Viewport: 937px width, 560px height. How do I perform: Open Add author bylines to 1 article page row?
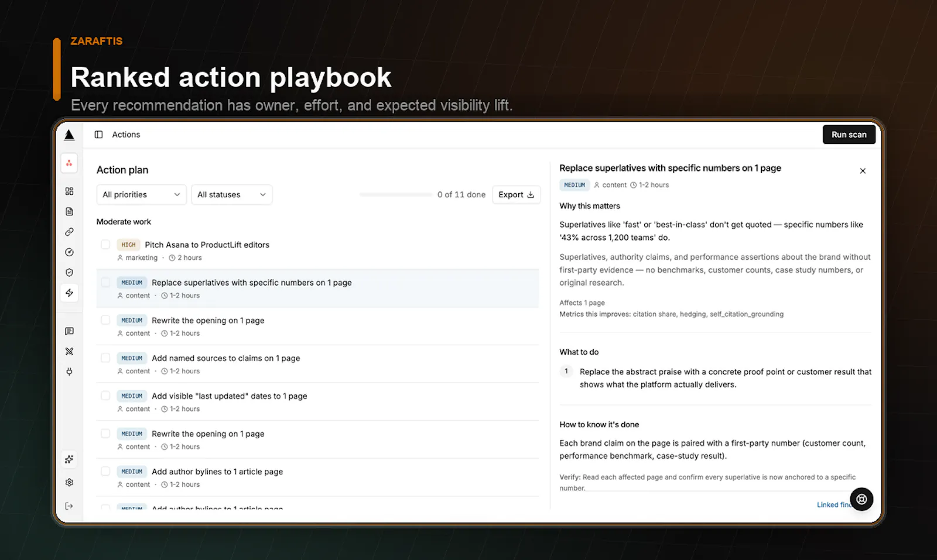pos(317,477)
